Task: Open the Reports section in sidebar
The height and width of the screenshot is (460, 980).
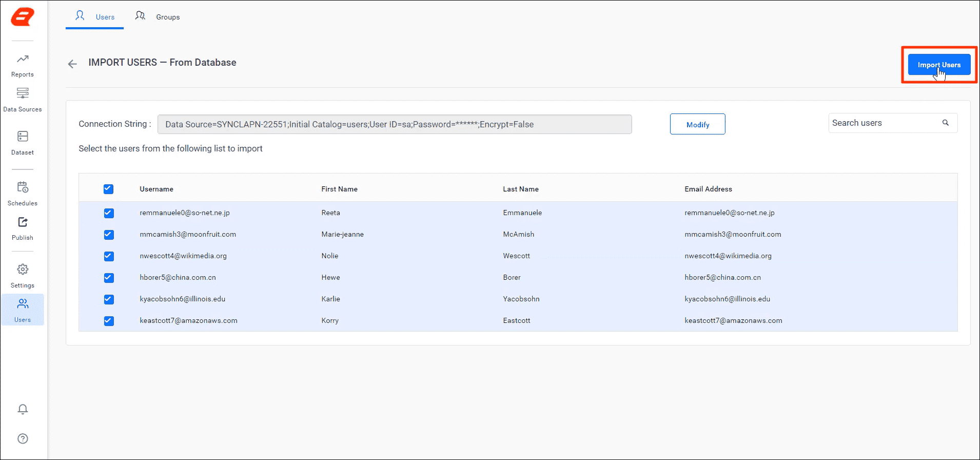Action: (23, 65)
